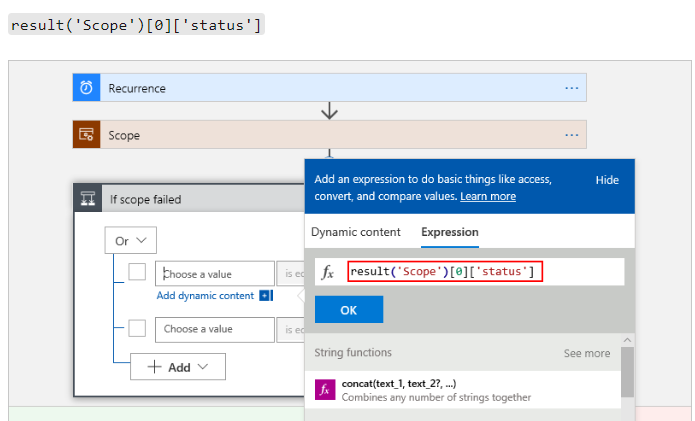The image size is (695, 421).
Task: Click the function list scrollbar thumb
Action: click(x=627, y=372)
